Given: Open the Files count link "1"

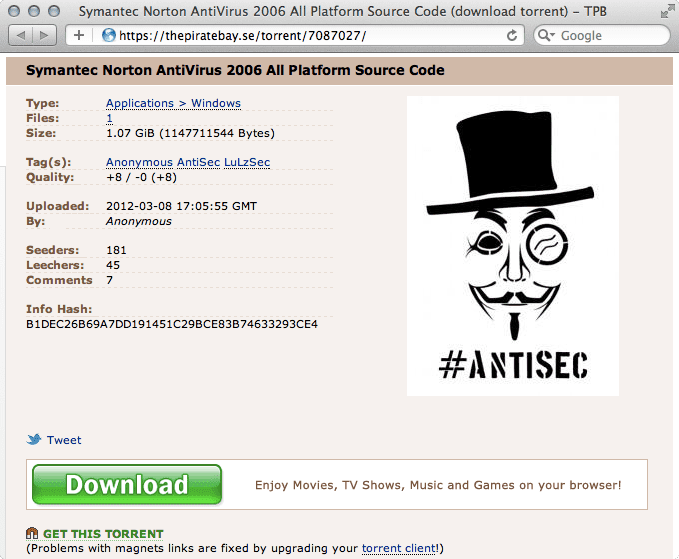Looking at the screenshot, I should point(110,118).
